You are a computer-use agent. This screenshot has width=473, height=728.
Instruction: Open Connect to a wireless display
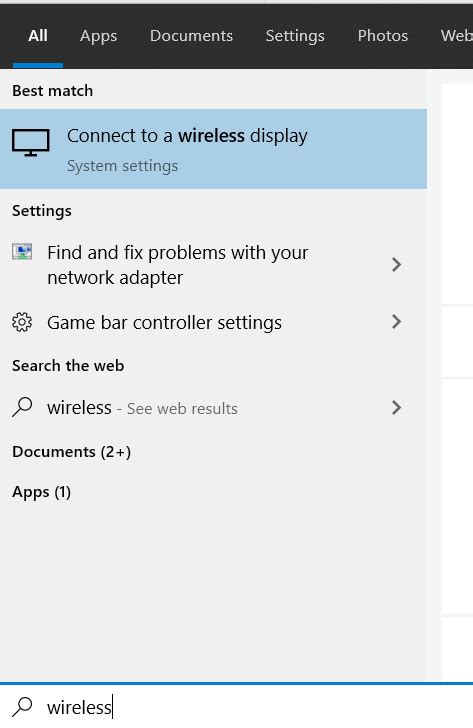[x=213, y=149]
